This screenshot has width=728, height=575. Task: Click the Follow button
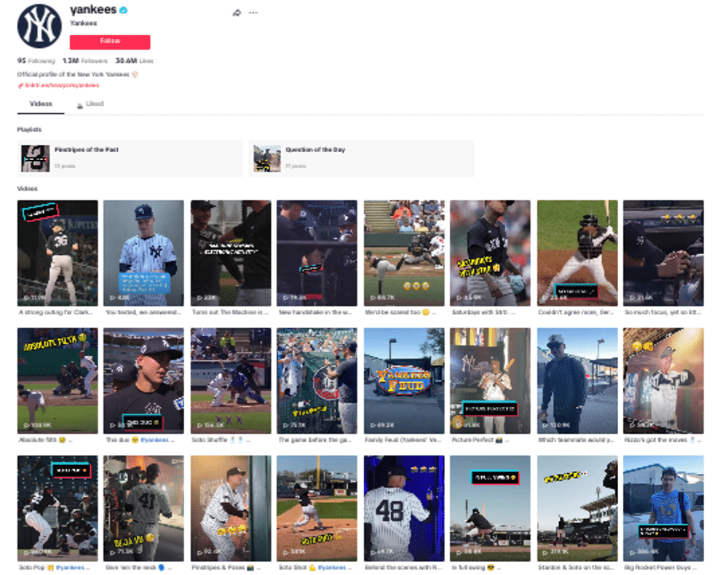click(x=110, y=41)
